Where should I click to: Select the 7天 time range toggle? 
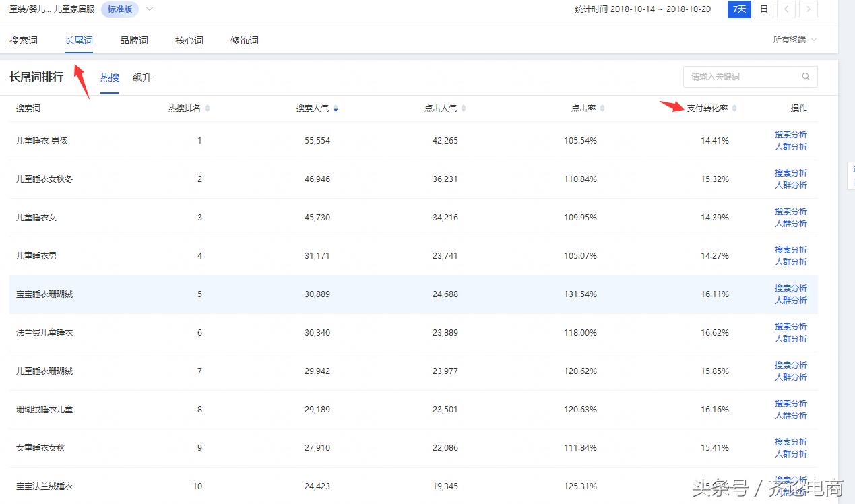click(x=739, y=9)
